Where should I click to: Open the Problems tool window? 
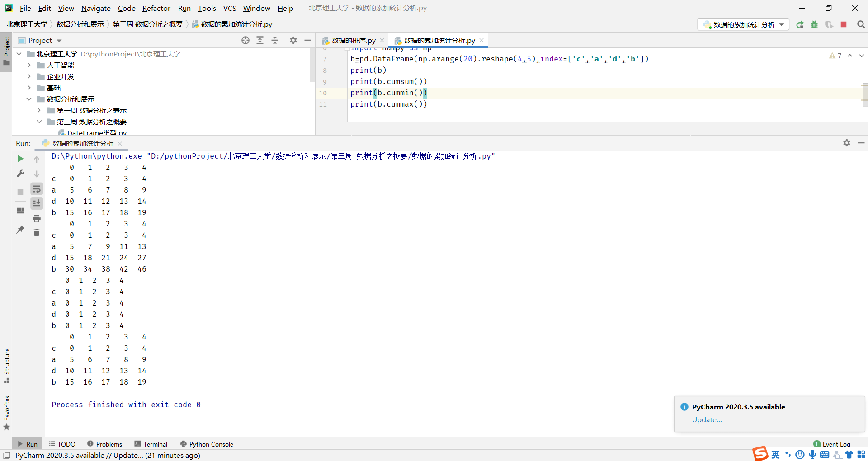click(x=104, y=444)
